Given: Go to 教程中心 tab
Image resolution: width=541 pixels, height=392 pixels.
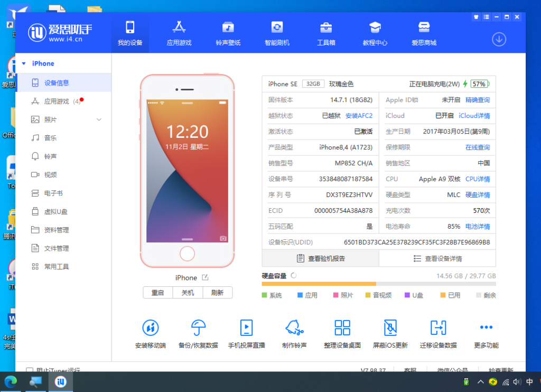Looking at the screenshot, I should pyautogui.click(x=375, y=33).
